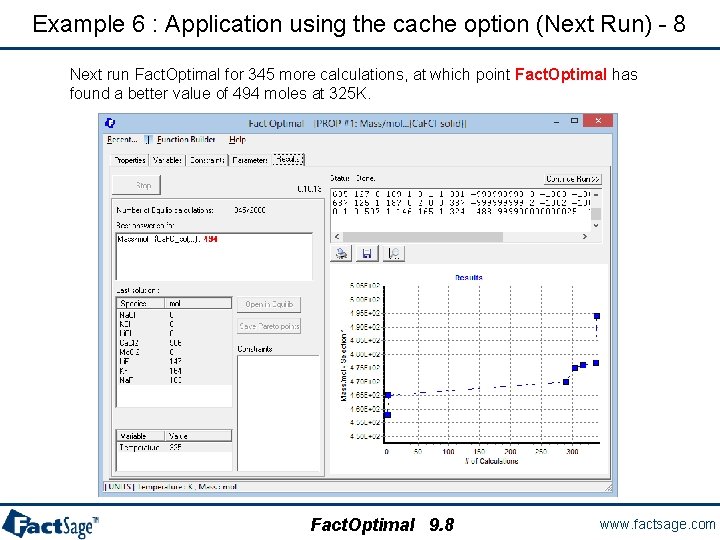Click inside the empty Constraints list box
The width and height of the screenshot is (720, 540).
278,413
